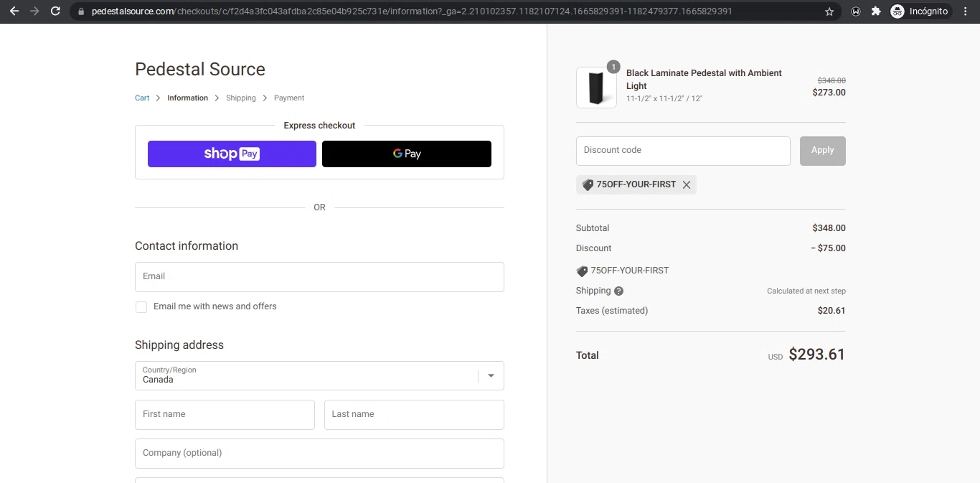This screenshot has height=483, width=980.
Task: Click the Shipping breadcrumb step
Action: tap(241, 98)
